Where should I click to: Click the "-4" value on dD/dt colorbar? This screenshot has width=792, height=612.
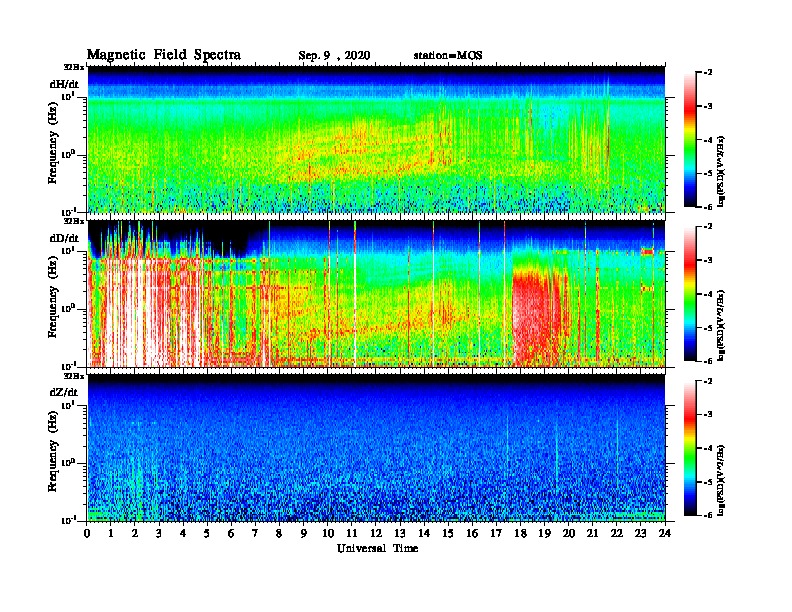708,294
